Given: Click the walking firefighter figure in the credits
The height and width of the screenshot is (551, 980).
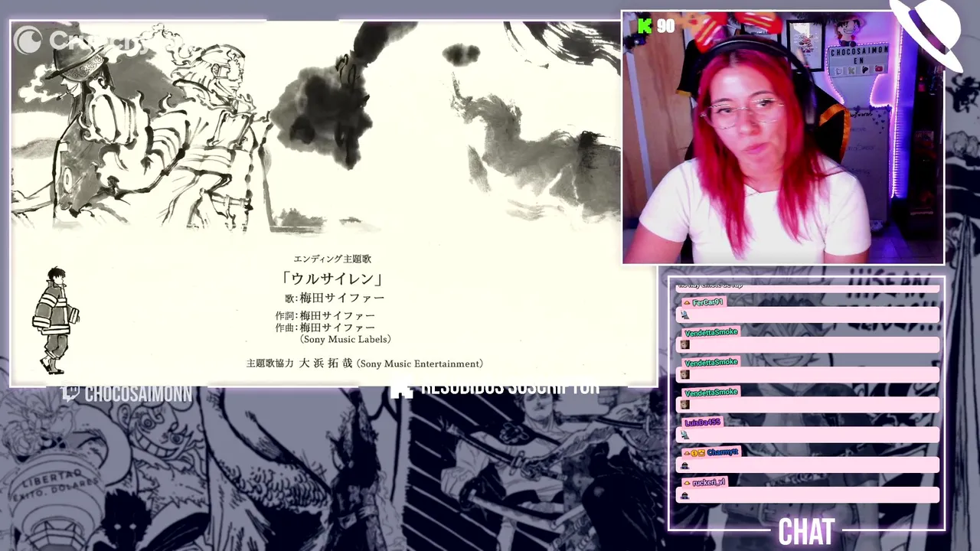Looking at the screenshot, I should (x=54, y=321).
